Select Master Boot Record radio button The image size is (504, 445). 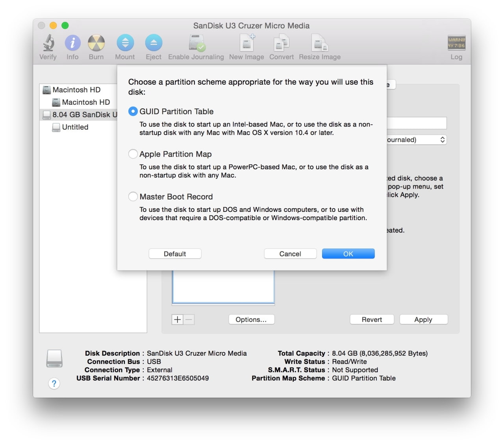[133, 197]
